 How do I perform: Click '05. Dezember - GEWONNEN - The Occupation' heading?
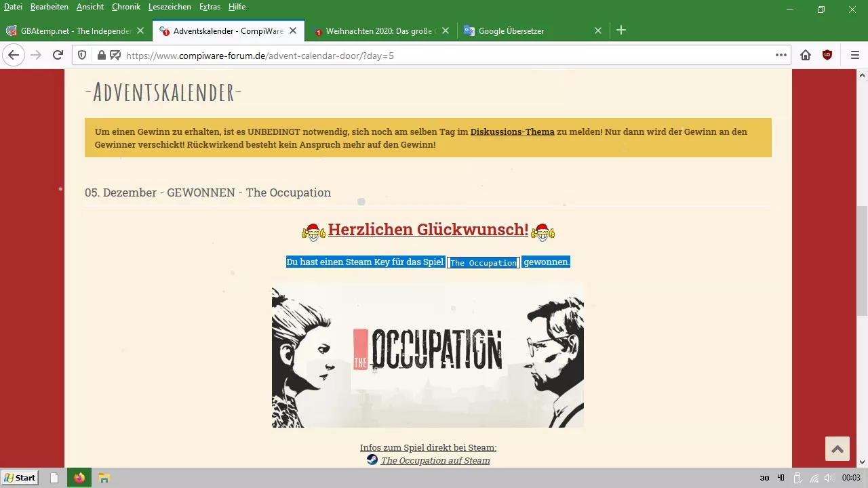[x=208, y=192]
